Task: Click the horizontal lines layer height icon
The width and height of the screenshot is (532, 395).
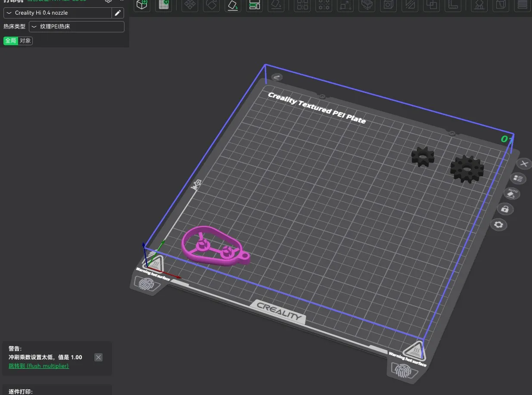Action: (522, 4)
